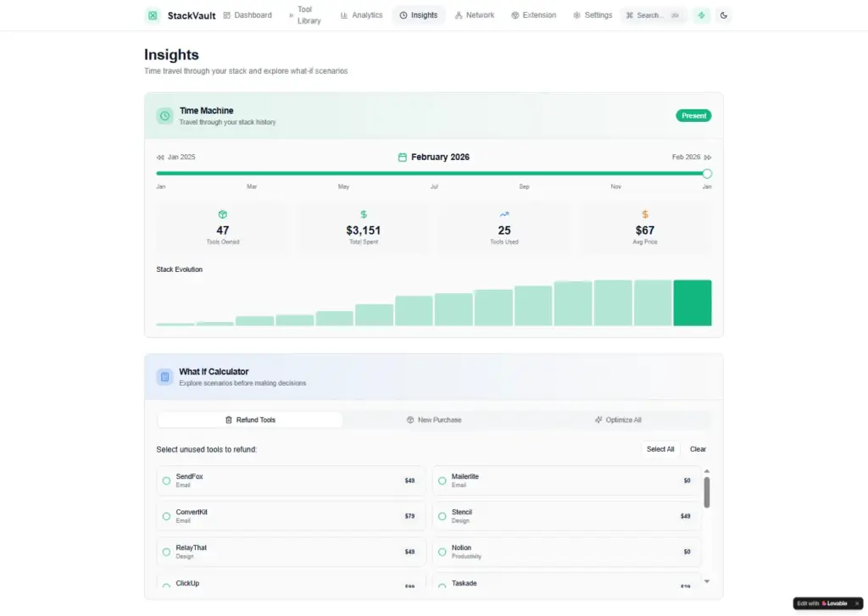Image resolution: width=868 pixels, height=616 pixels.
Task: Click the Total Spent dollar icon
Action: coord(363,214)
